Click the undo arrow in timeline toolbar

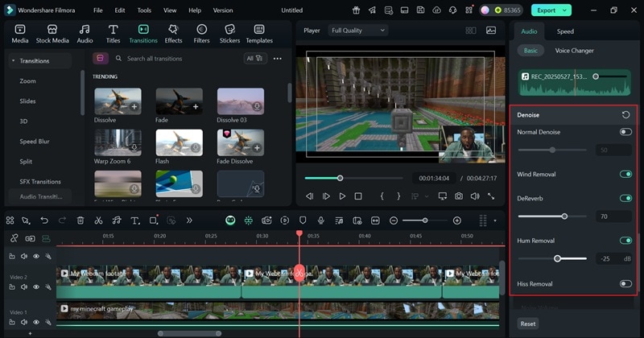pyautogui.click(x=44, y=221)
